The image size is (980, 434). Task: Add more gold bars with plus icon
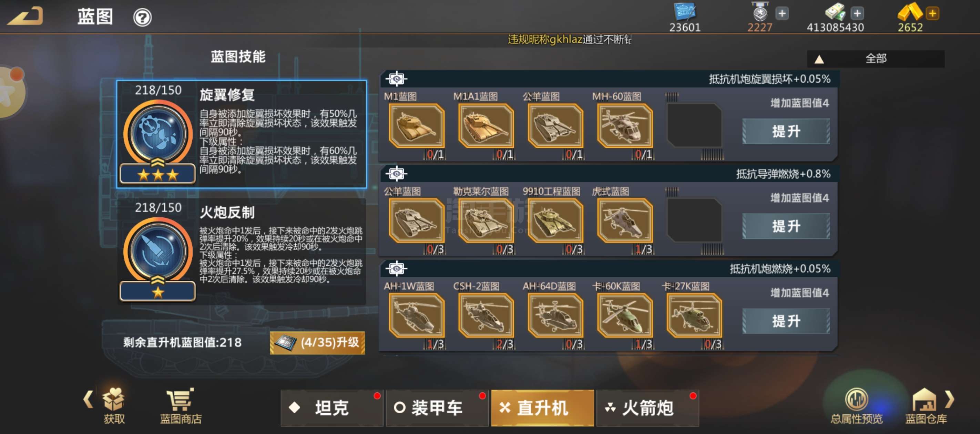[x=932, y=13]
